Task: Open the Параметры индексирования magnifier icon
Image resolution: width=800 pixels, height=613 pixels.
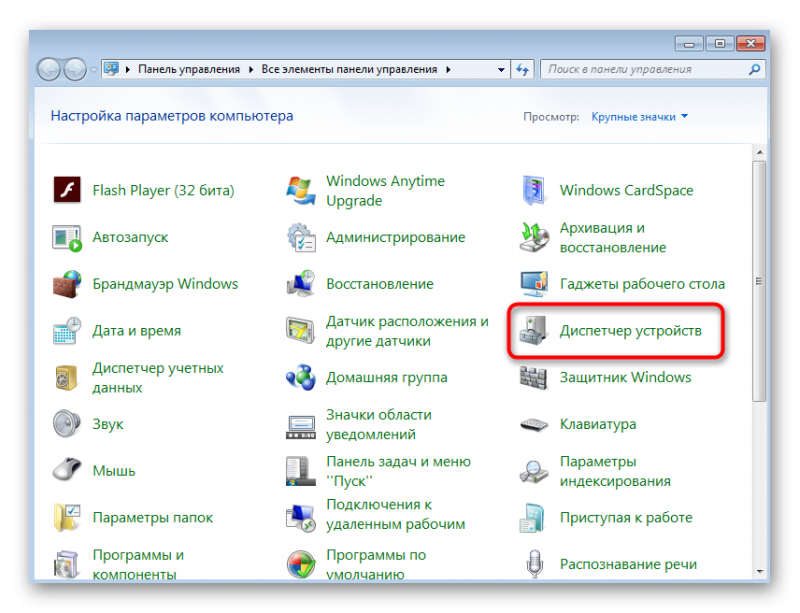Action: (534, 471)
